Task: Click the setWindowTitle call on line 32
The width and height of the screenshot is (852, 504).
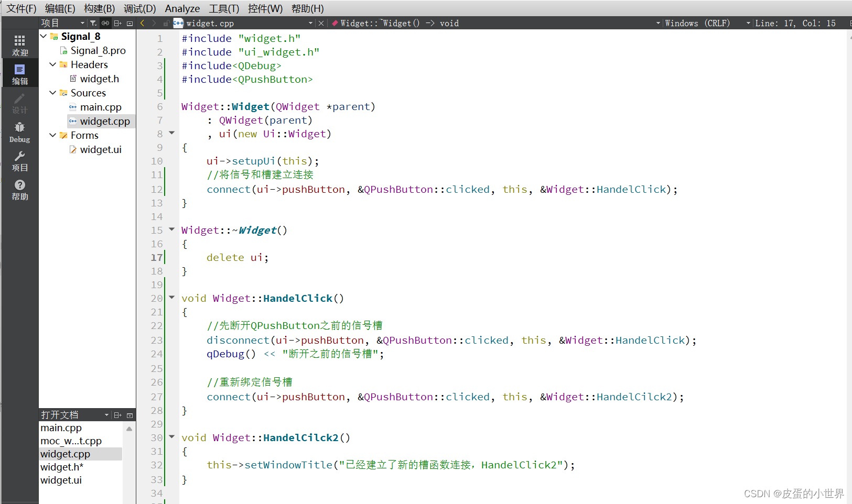Action: pos(288,465)
